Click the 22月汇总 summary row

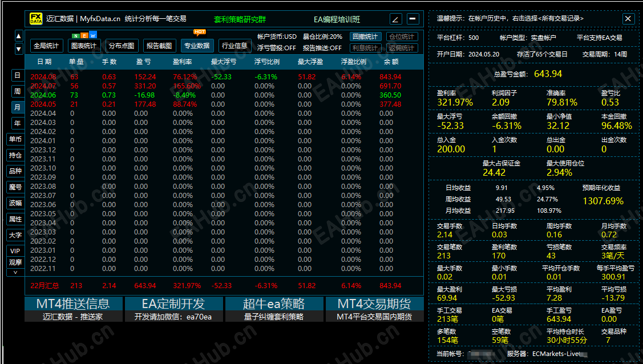pos(224,286)
